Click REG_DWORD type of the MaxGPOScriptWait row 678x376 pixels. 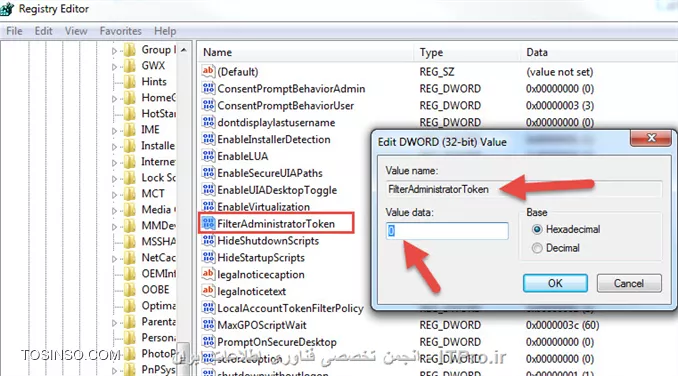(450, 325)
